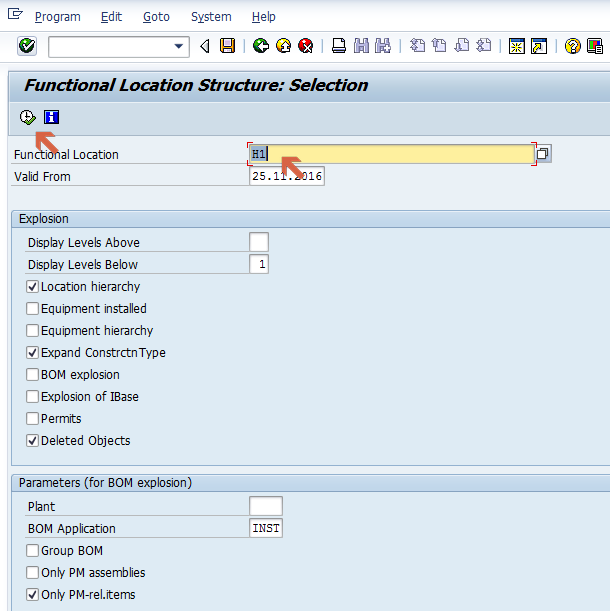The image size is (610, 611).
Task: Enable the Only PM assemblies checkbox
Action: point(32,573)
